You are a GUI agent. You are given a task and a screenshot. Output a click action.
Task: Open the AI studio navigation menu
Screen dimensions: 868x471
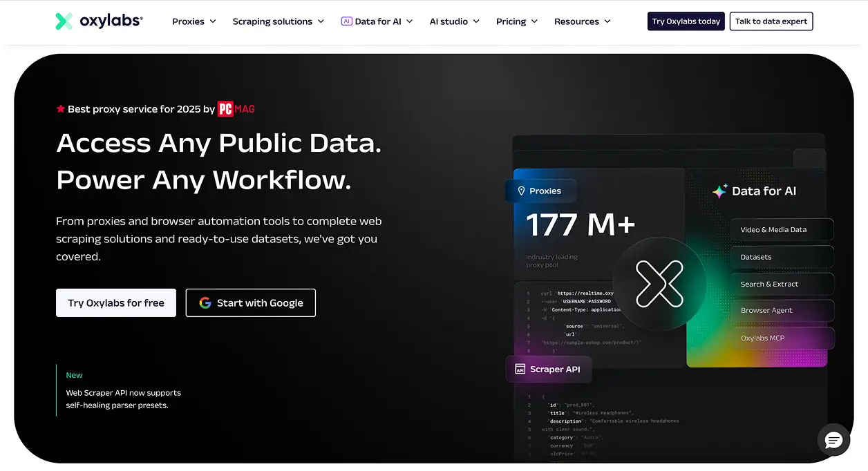[x=454, y=21]
